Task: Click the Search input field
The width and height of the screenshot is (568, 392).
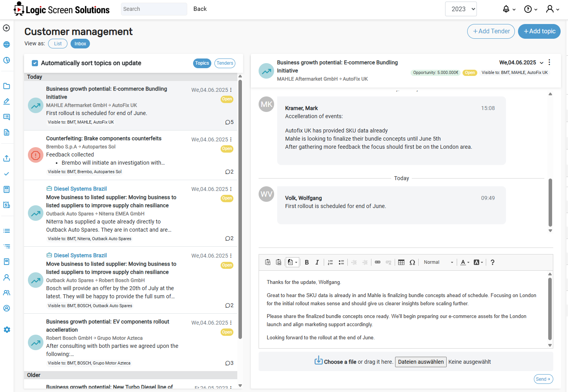Action: (154, 9)
